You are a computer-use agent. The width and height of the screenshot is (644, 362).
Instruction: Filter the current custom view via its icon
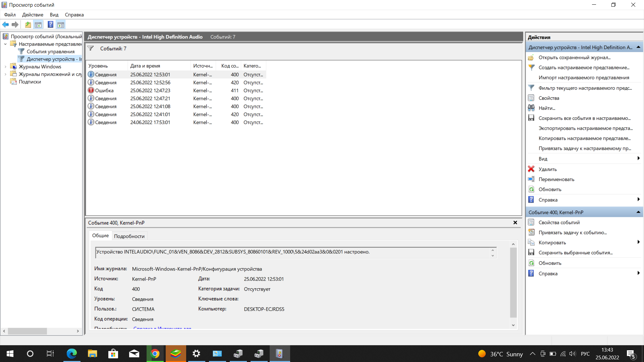click(531, 88)
